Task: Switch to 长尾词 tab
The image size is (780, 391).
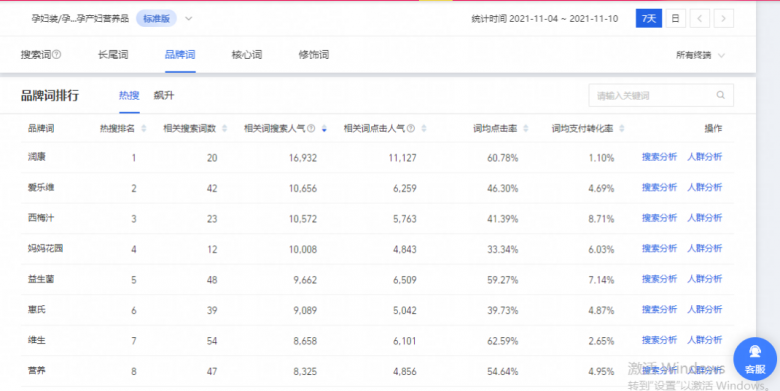Action: click(x=113, y=55)
